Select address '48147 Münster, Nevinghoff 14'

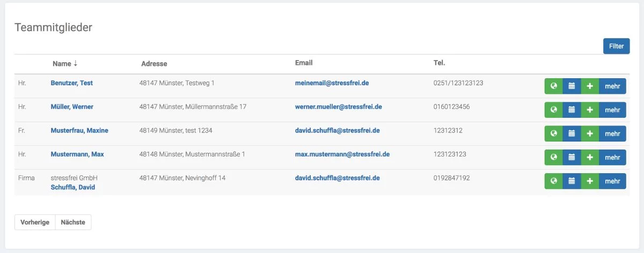pos(182,177)
